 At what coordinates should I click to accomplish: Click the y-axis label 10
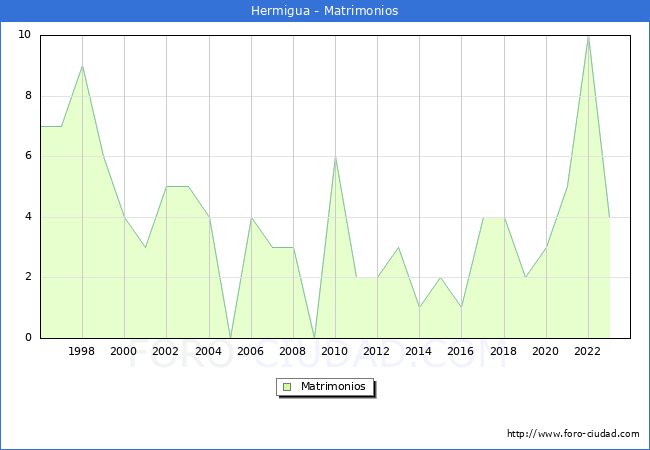coord(24,35)
